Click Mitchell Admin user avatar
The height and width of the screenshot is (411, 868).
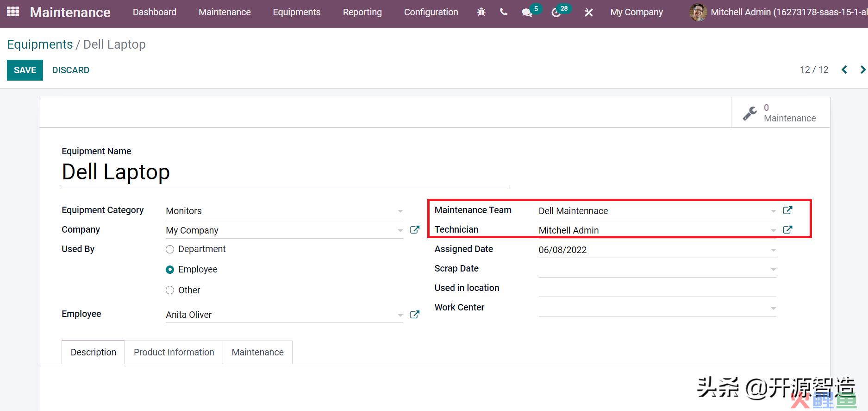click(698, 12)
